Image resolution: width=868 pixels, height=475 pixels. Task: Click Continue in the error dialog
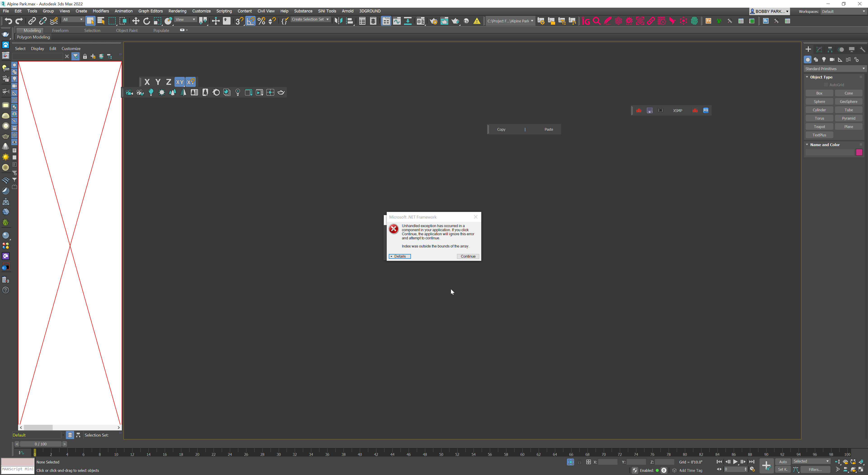(468, 256)
